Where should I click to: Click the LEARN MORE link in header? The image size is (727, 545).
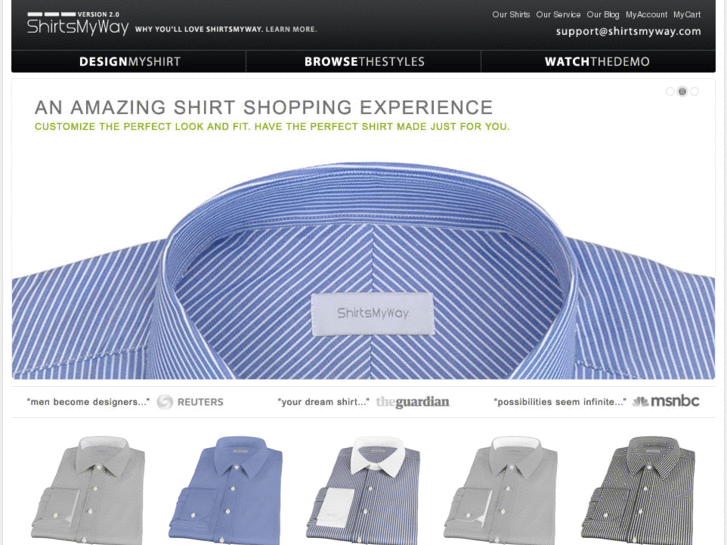click(x=291, y=29)
